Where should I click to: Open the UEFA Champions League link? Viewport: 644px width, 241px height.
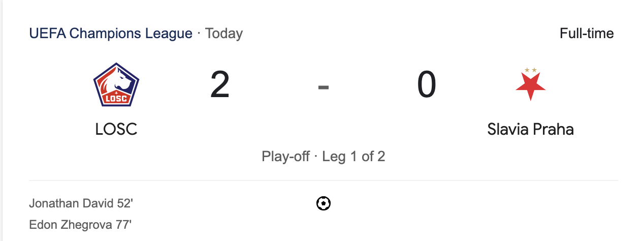pos(111,34)
